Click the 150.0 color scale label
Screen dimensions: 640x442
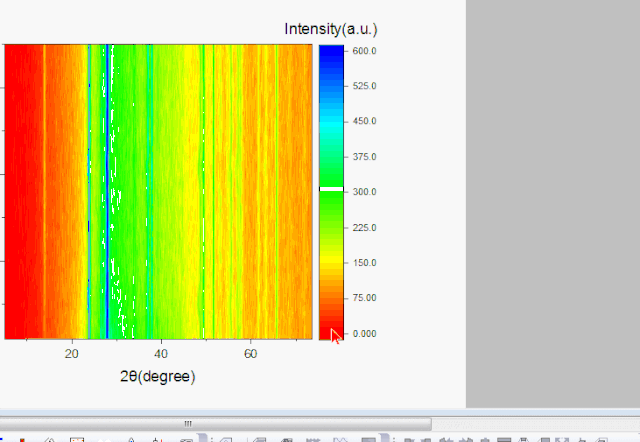click(x=365, y=262)
